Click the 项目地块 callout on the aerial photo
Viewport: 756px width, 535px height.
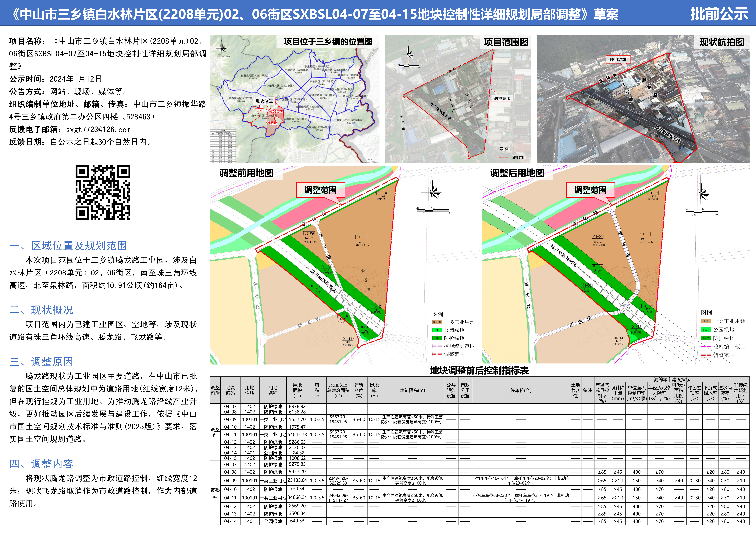(x=618, y=60)
